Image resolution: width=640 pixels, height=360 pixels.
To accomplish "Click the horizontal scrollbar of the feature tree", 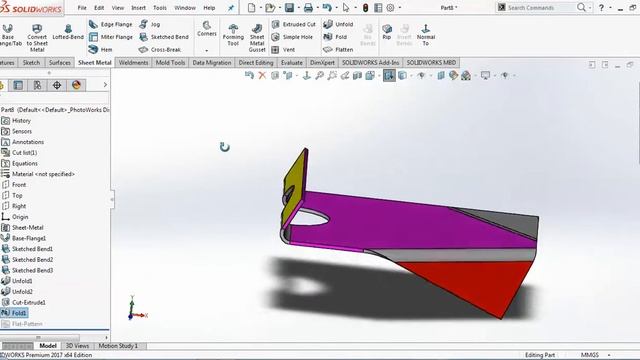I will pyautogui.click(x=39, y=338).
